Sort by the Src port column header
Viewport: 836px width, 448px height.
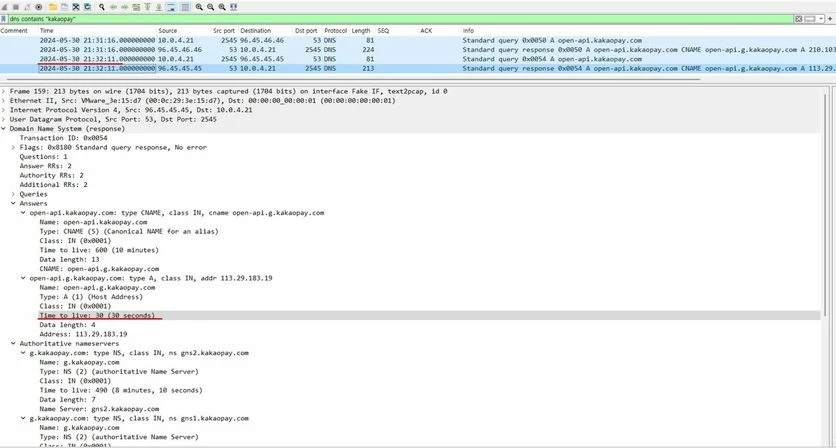[x=224, y=31]
